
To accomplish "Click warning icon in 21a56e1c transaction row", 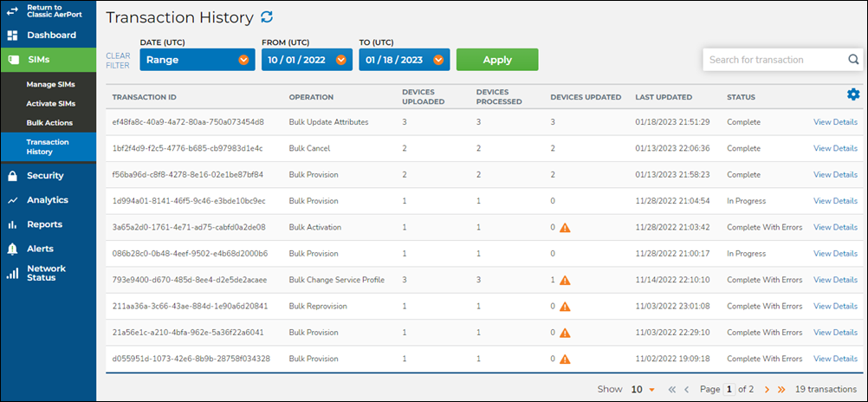I will [564, 332].
